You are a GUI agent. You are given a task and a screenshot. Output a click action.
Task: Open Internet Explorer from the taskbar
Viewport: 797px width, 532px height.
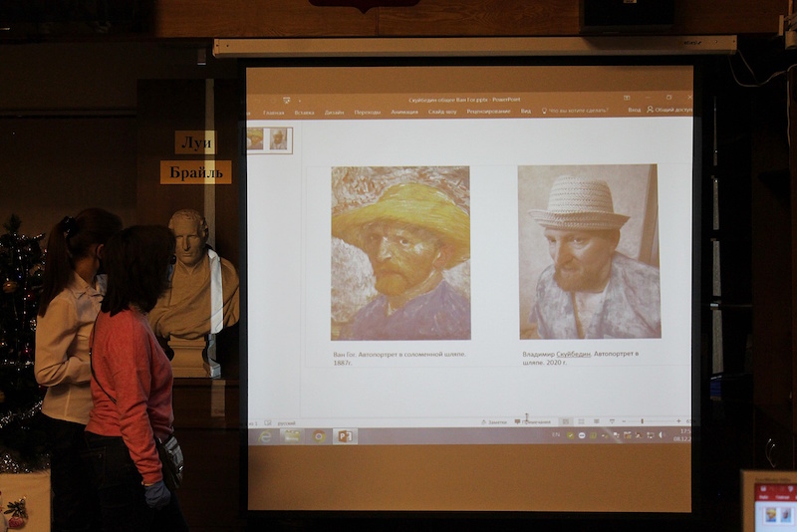pyautogui.click(x=266, y=436)
